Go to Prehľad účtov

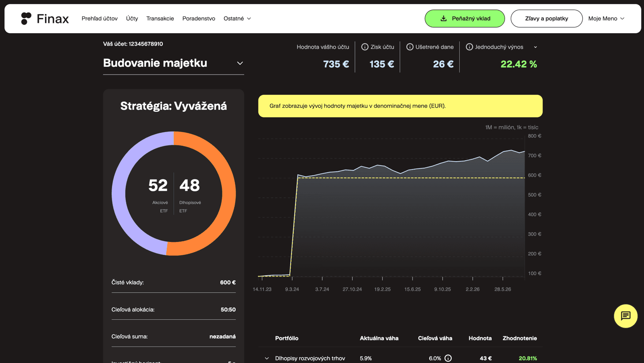[x=100, y=19]
